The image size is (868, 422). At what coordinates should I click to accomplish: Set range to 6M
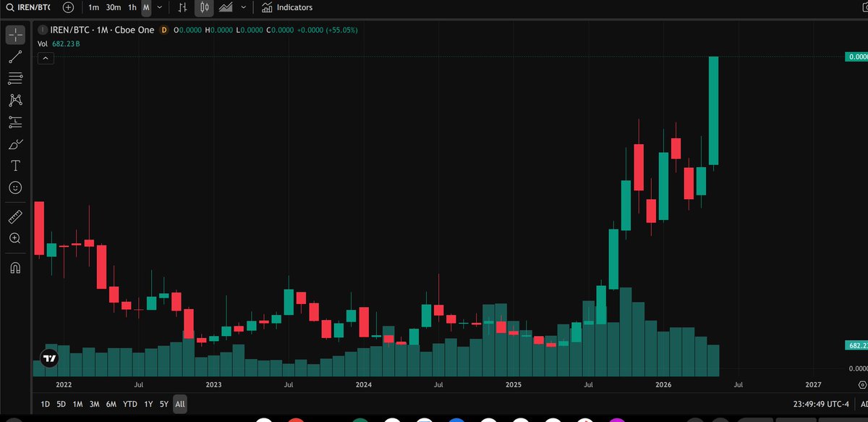(111, 404)
